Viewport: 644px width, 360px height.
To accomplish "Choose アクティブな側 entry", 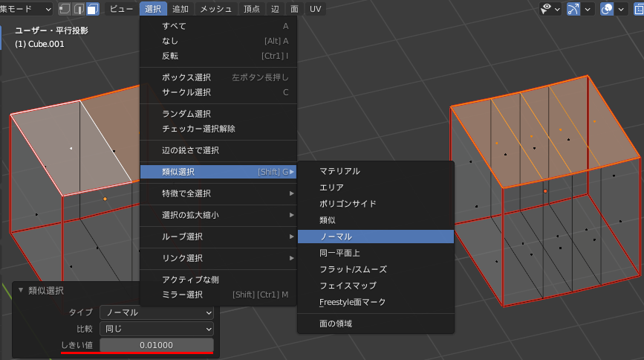I will point(218,280).
